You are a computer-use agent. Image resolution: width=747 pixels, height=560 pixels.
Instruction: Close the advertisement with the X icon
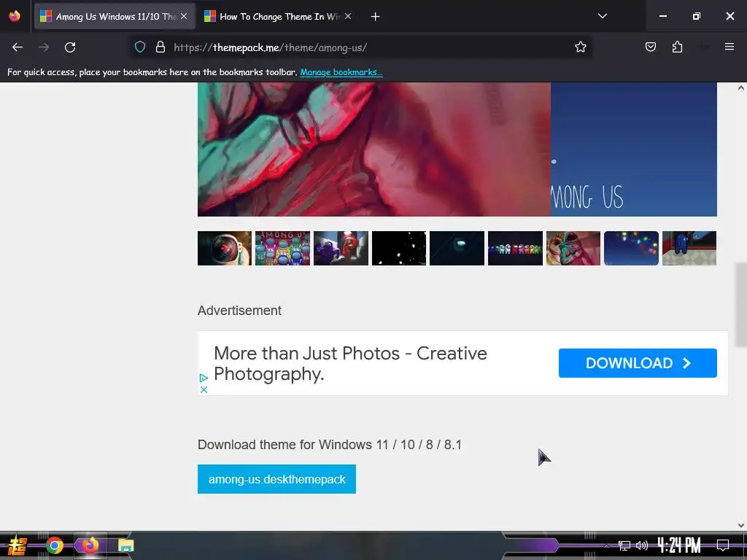[204, 389]
